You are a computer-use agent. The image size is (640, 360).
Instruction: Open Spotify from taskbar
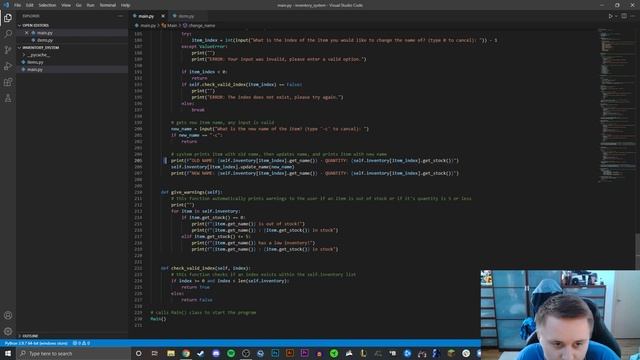pos(231,353)
